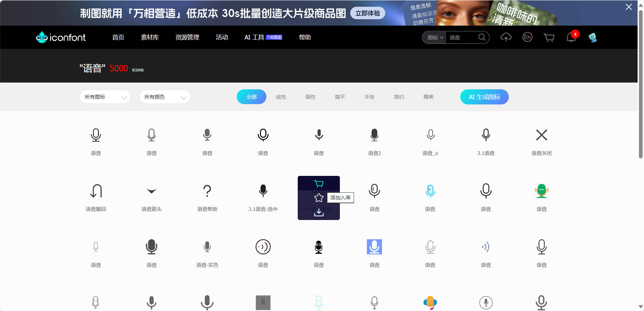This screenshot has height=311, width=644.
Task: Select the 语音帮助 question-mark icon
Action: click(207, 191)
